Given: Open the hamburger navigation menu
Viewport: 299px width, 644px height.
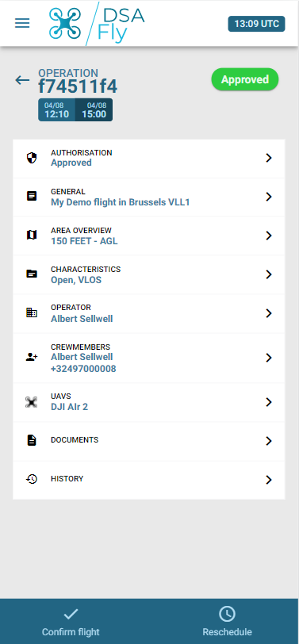Looking at the screenshot, I should (x=22, y=24).
